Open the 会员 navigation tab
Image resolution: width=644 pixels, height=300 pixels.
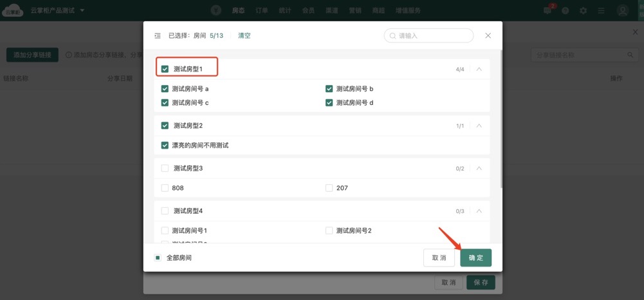(308, 11)
